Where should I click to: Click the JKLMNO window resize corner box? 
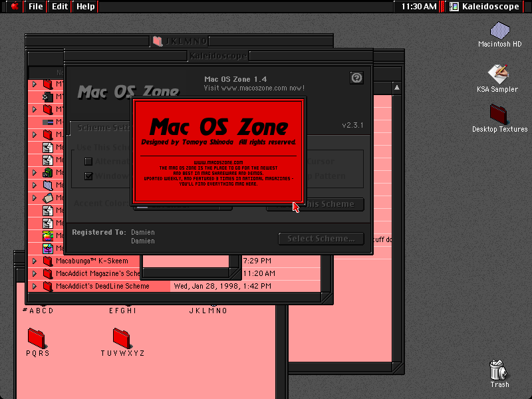[x=327, y=298]
